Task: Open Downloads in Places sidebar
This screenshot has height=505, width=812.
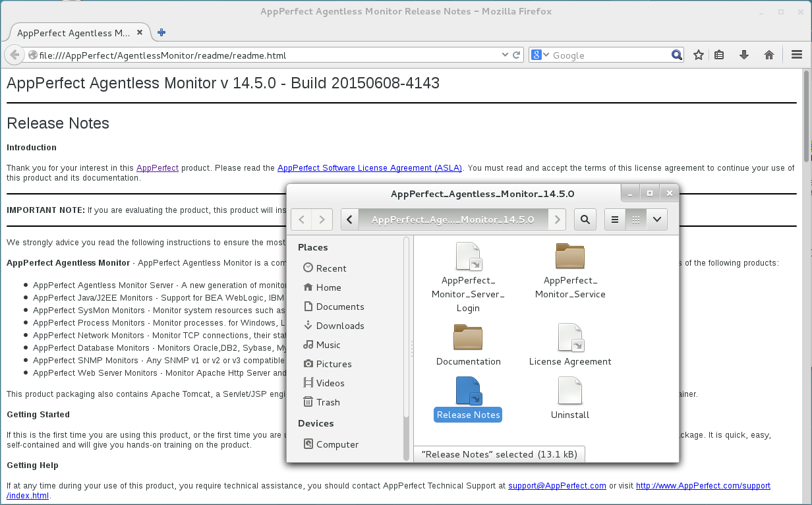Action: coord(333,326)
